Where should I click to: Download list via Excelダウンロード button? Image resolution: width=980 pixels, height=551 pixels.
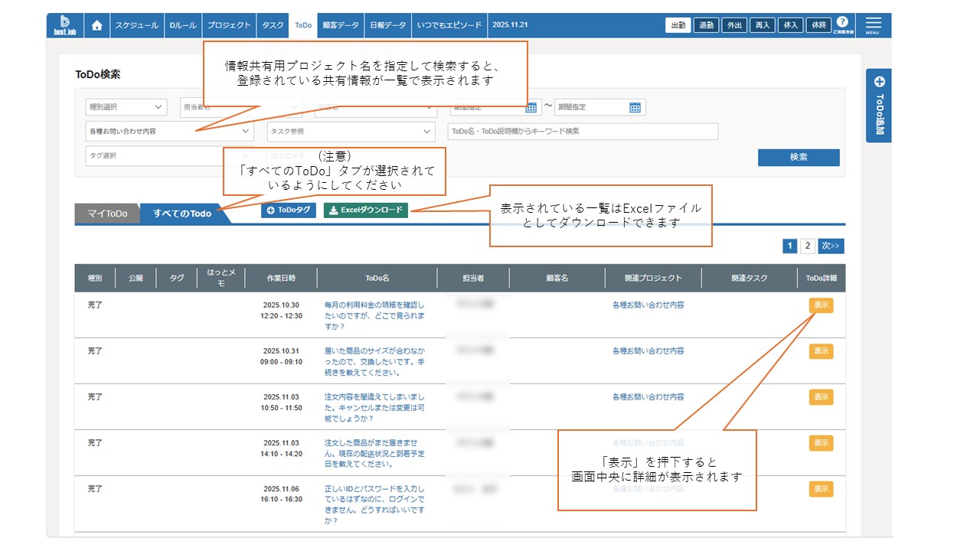click(x=366, y=210)
